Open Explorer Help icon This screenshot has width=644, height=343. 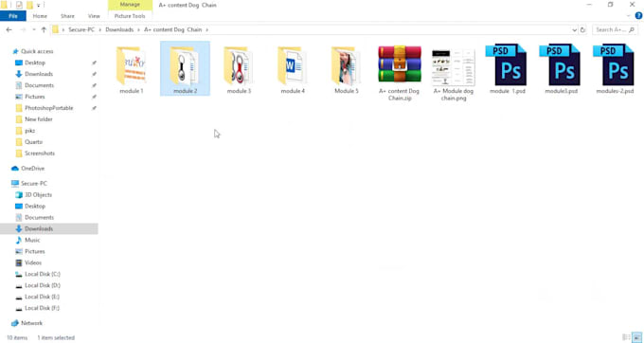[x=638, y=15]
